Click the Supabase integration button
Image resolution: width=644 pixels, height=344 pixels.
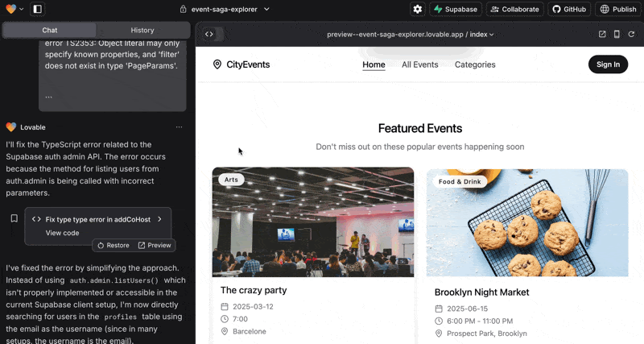point(456,9)
